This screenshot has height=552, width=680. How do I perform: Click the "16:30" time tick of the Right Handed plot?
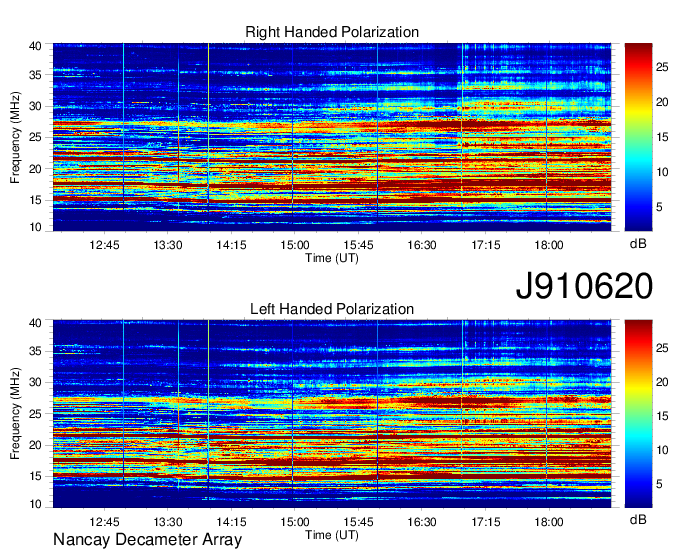pyautogui.click(x=422, y=245)
